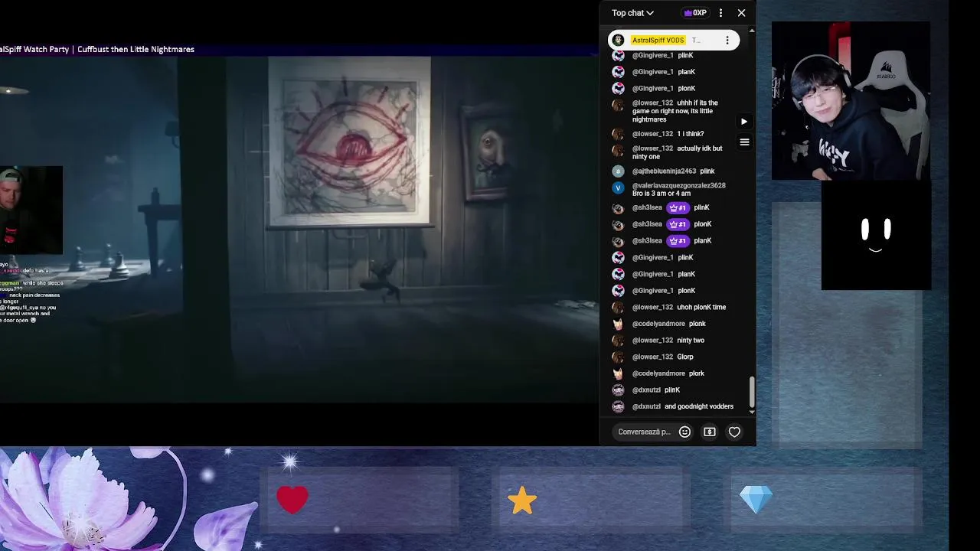Click the smiley face avatar box
This screenshot has height=551, width=980.
pos(876,236)
